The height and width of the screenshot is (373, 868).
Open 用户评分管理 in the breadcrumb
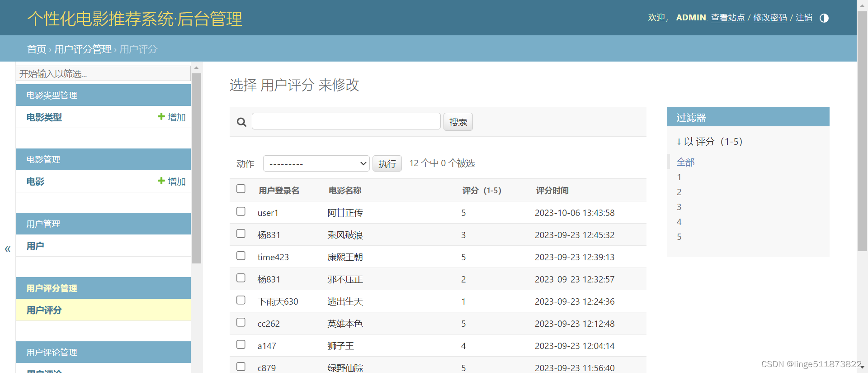[x=83, y=49]
